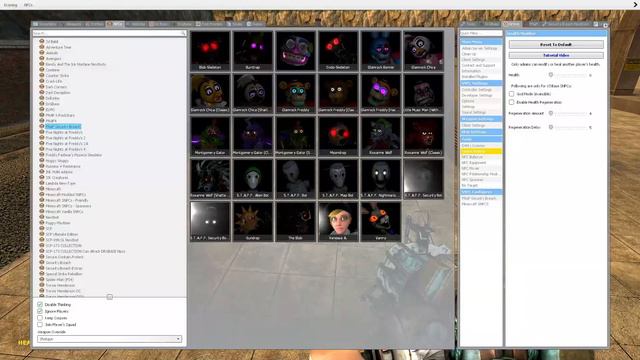Spawn the Burntrap NPC

point(253,51)
